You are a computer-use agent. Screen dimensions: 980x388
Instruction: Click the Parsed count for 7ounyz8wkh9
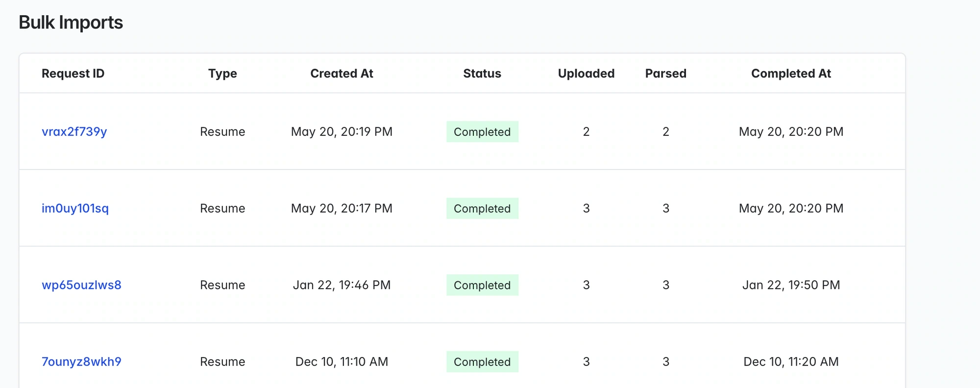click(665, 362)
